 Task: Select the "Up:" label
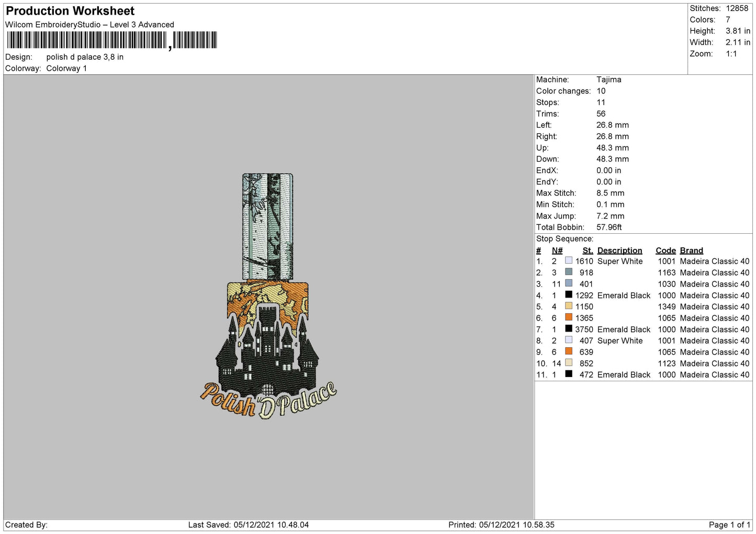click(x=543, y=148)
